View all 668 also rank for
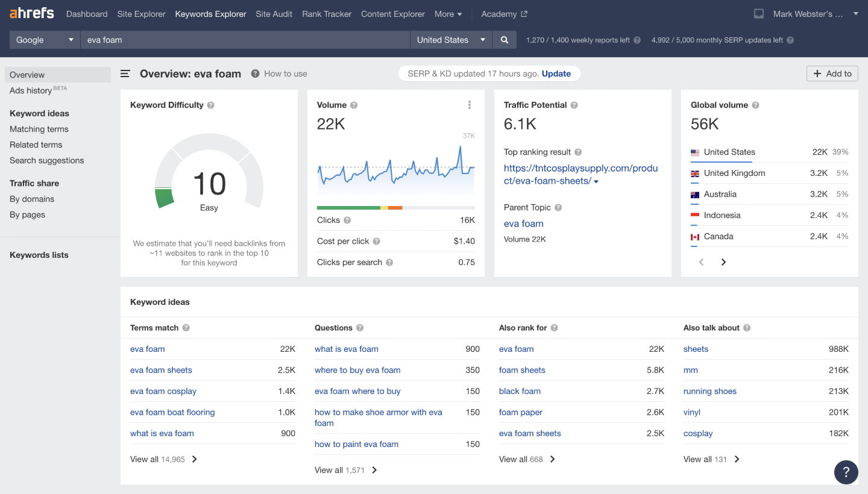The width and height of the screenshot is (868, 494). point(527,459)
